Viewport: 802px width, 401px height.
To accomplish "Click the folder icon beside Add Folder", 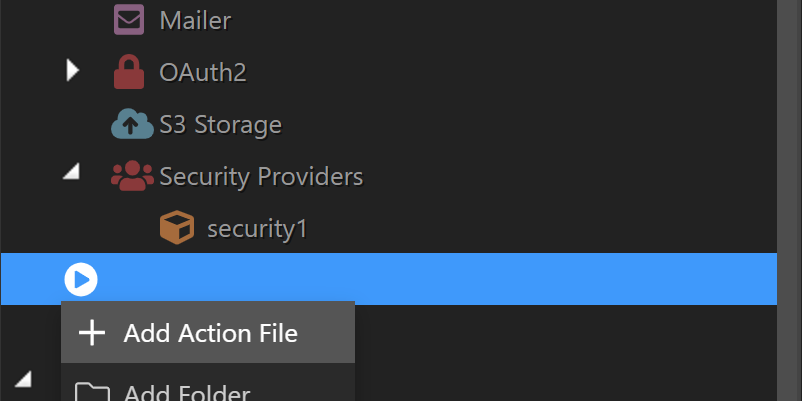I will tap(92, 392).
